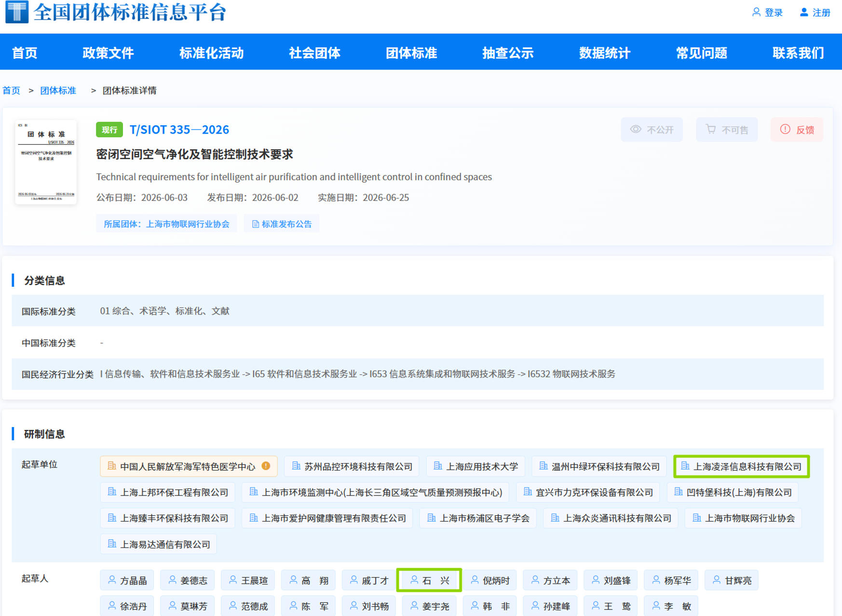Open the 联系我们 navigation menu
Image resolution: width=842 pixels, height=616 pixels.
tap(798, 53)
